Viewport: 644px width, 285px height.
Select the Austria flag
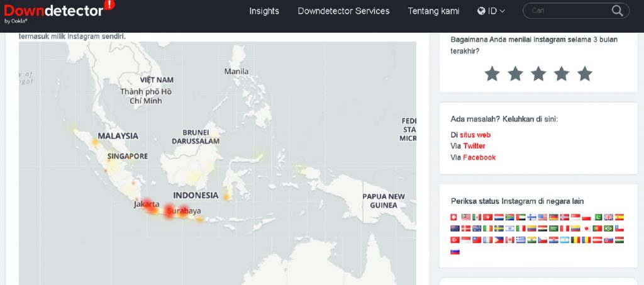pos(597,240)
